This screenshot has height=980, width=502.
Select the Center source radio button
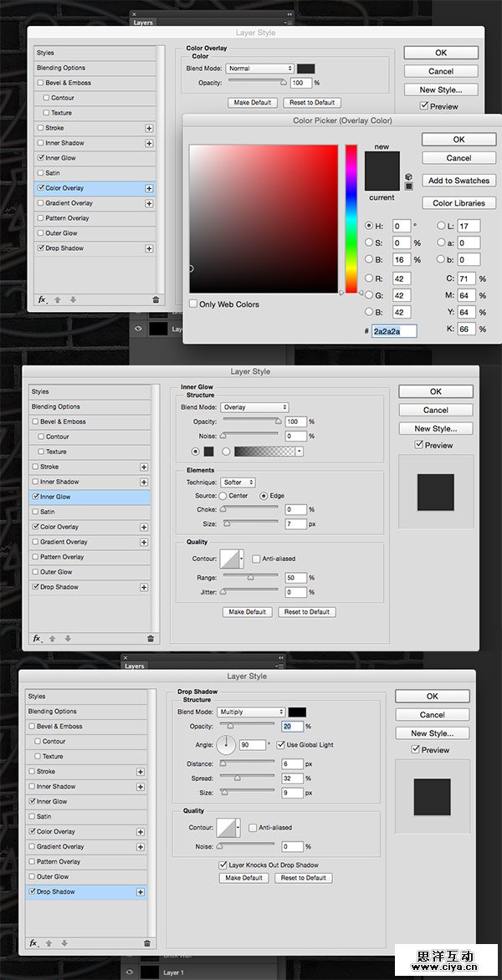pyautogui.click(x=223, y=496)
